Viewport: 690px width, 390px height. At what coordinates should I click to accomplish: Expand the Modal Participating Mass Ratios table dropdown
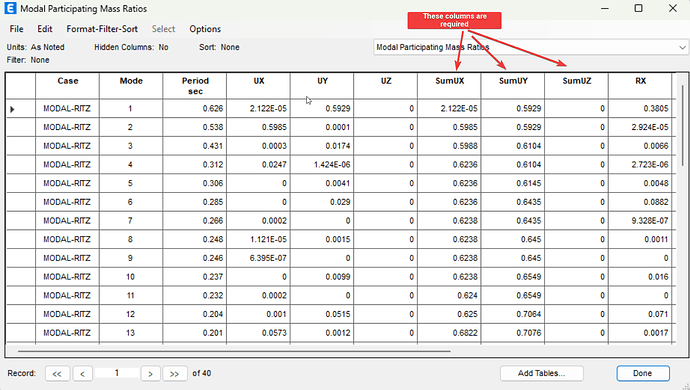(682, 47)
